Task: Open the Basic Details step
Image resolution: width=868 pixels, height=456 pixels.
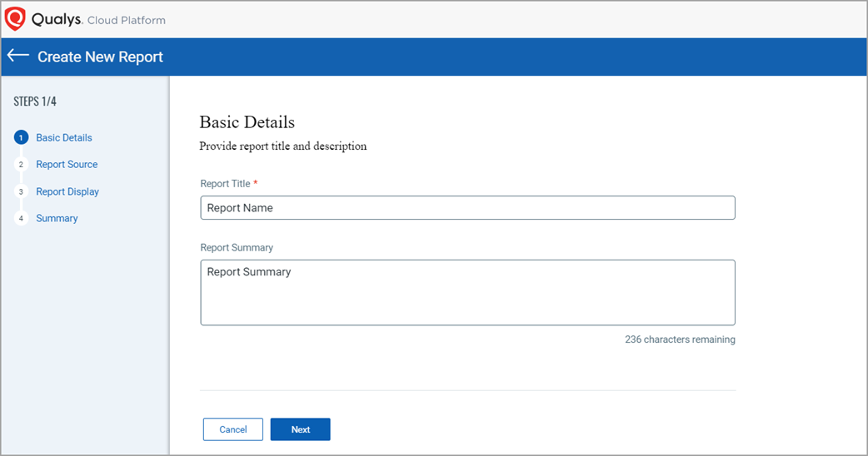Action: click(64, 137)
